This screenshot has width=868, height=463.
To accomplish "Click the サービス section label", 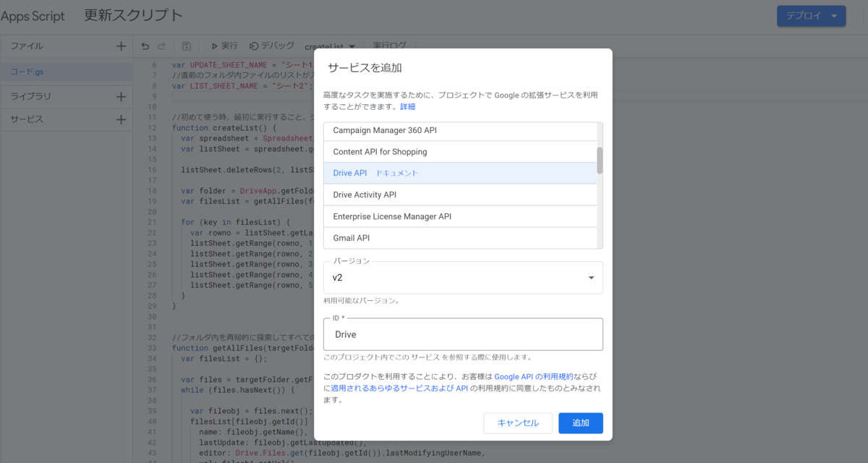I will pyautogui.click(x=27, y=119).
